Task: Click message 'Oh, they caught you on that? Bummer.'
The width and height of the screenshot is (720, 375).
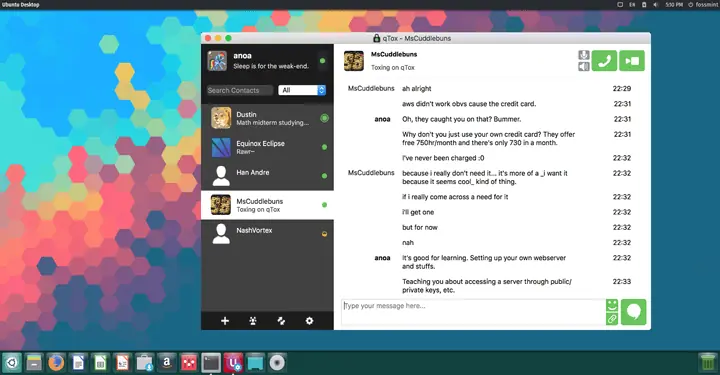Action: tap(462, 119)
